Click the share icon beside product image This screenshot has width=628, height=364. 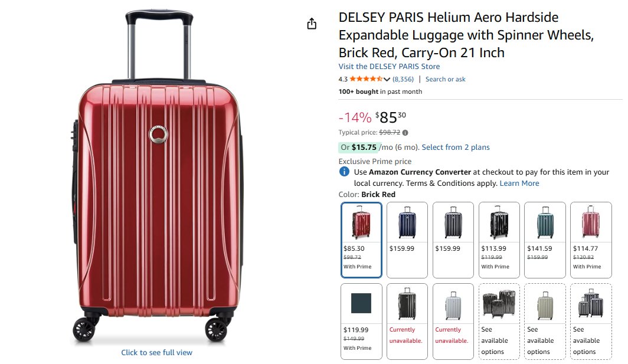coord(312,24)
